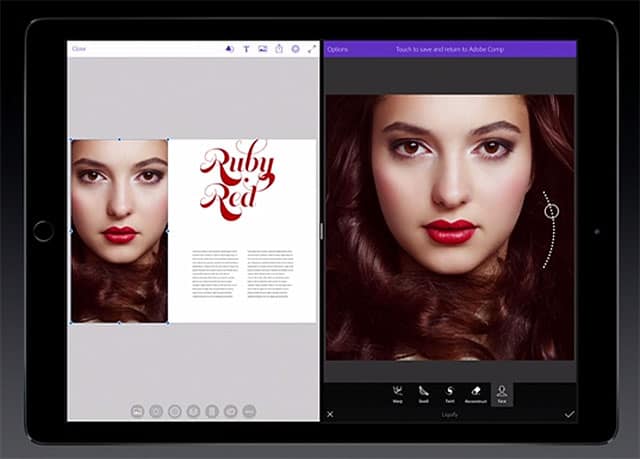640x459 pixels.
Task: Toggle fullscreen with the expand arrows icon
Action: click(311, 48)
